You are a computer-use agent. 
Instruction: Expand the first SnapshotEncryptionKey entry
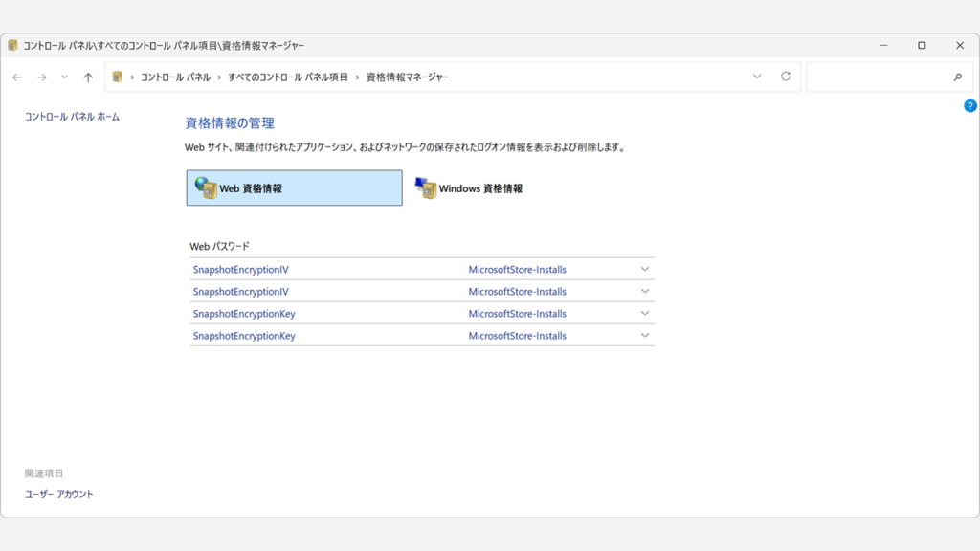(x=645, y=313)
